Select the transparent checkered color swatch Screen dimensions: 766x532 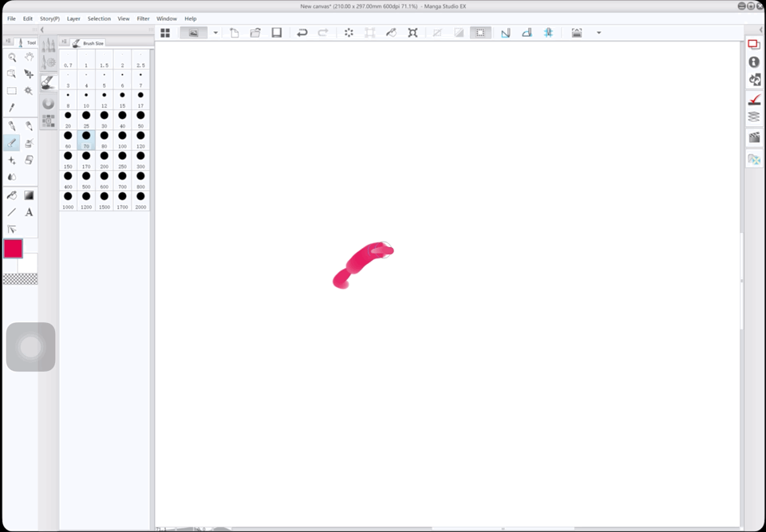coord(20,279)
